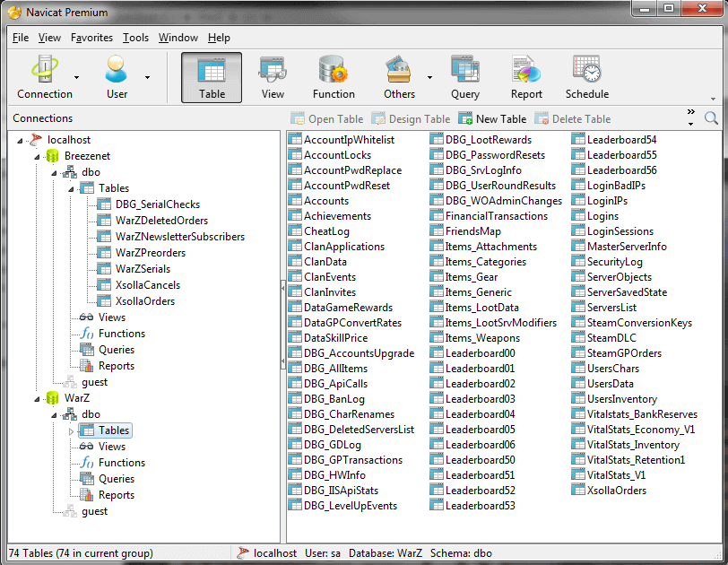Collapse the Tables node under Breezenet
This screenshot has height=565, width=728.
coord(71,189)
